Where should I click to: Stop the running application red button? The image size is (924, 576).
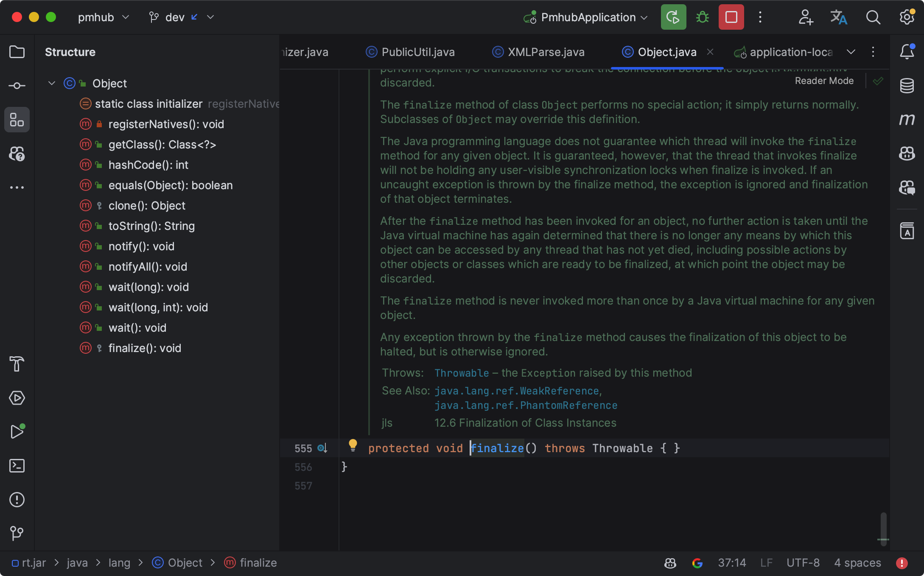click(731, 17)
